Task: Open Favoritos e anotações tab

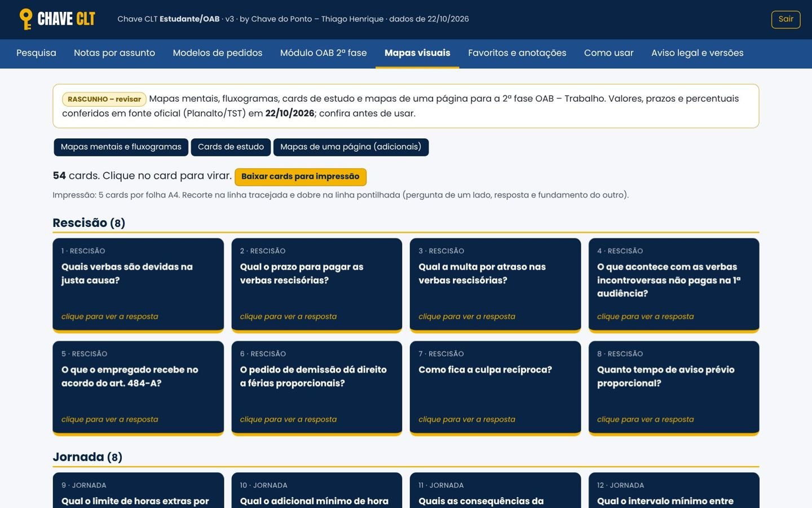Action: click(517, 53)
